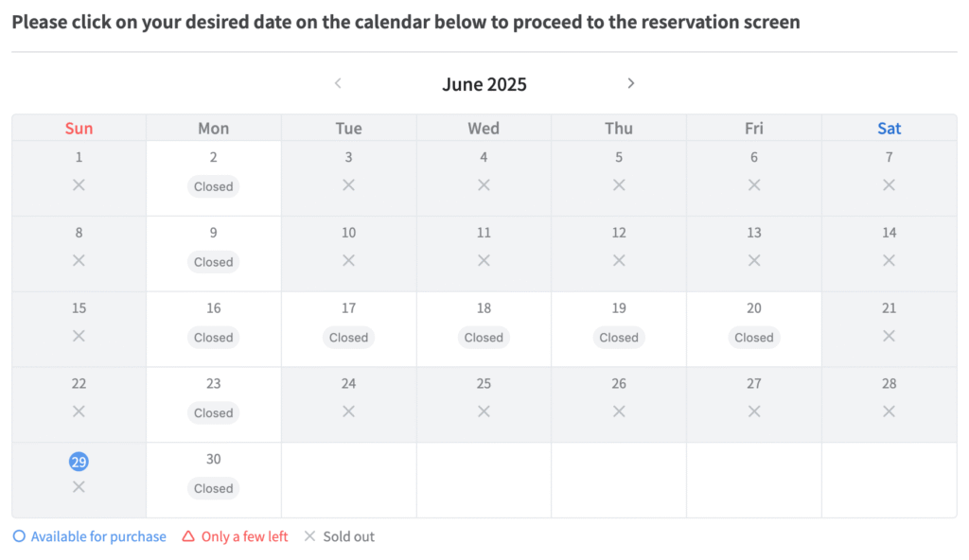Image resolution: width=969 pixels, height=560 pixels.
Task: Click the Sat column header
Action: (890, 128)
